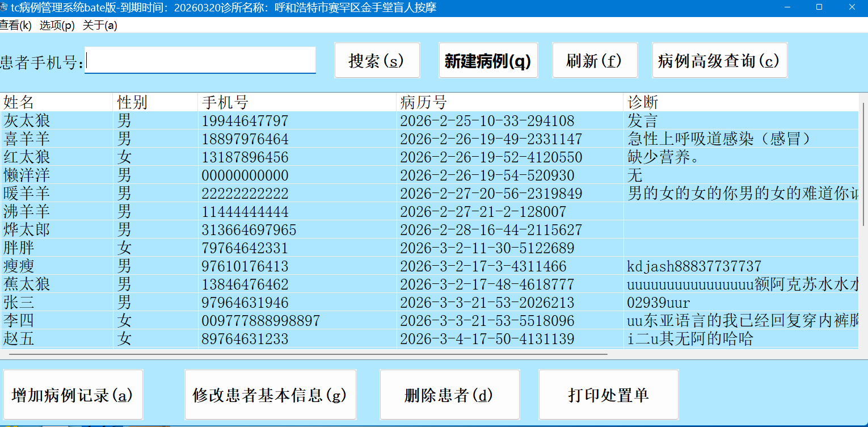The height and width of the screenshot is (427, 868).
Task: Click 新建病例(q) to create a new case
Action: (488, 60)
